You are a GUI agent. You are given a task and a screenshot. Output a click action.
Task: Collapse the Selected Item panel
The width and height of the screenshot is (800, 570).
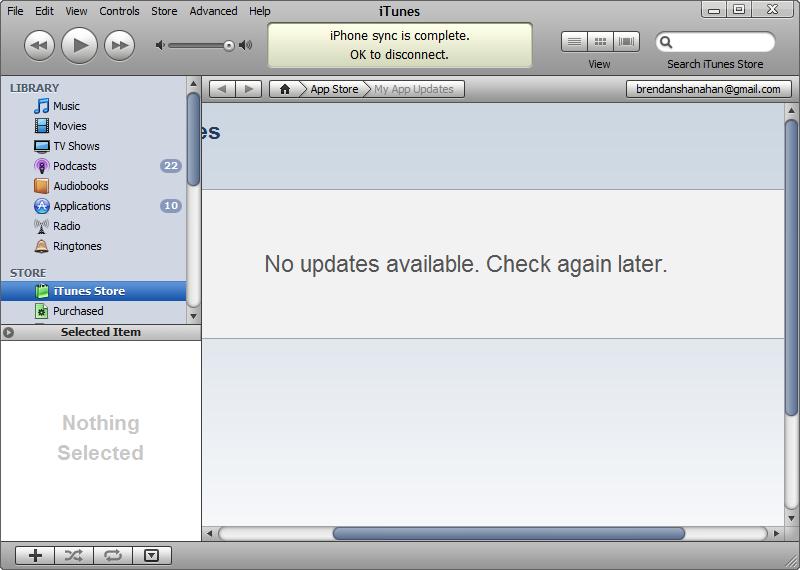(x=8, y=332)
